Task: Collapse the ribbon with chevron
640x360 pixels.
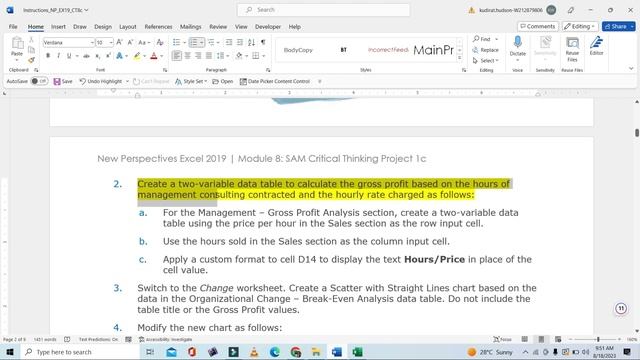Action: pos(631,69)
